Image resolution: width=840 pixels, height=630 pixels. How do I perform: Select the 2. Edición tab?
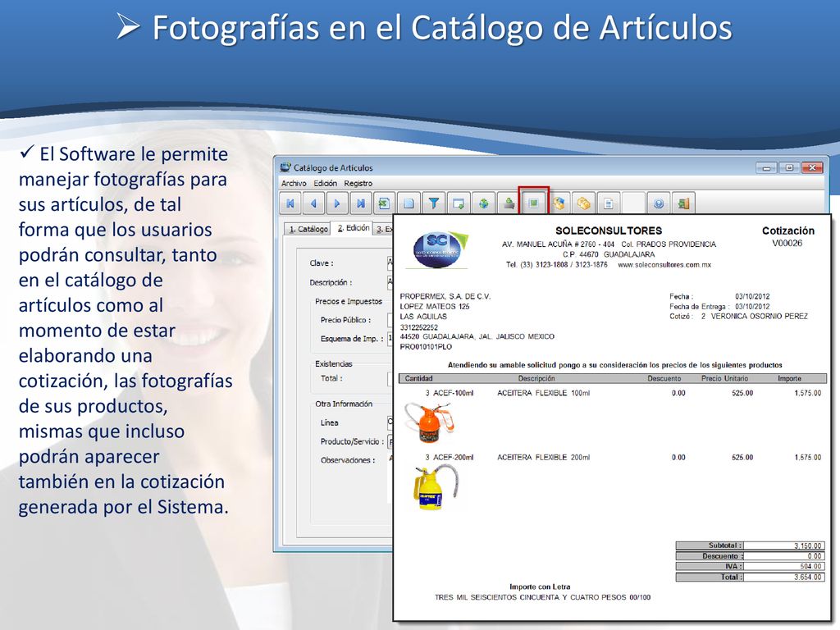[353, 228]
